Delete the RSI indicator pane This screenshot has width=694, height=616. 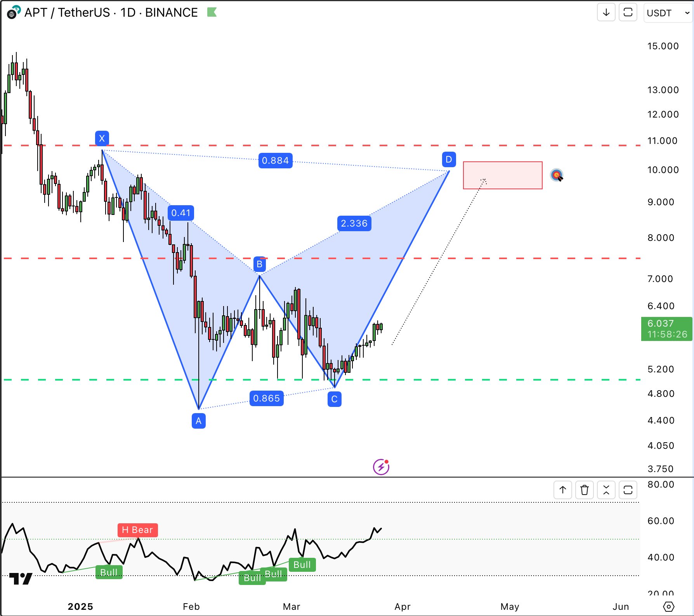[x=585, y=490]
